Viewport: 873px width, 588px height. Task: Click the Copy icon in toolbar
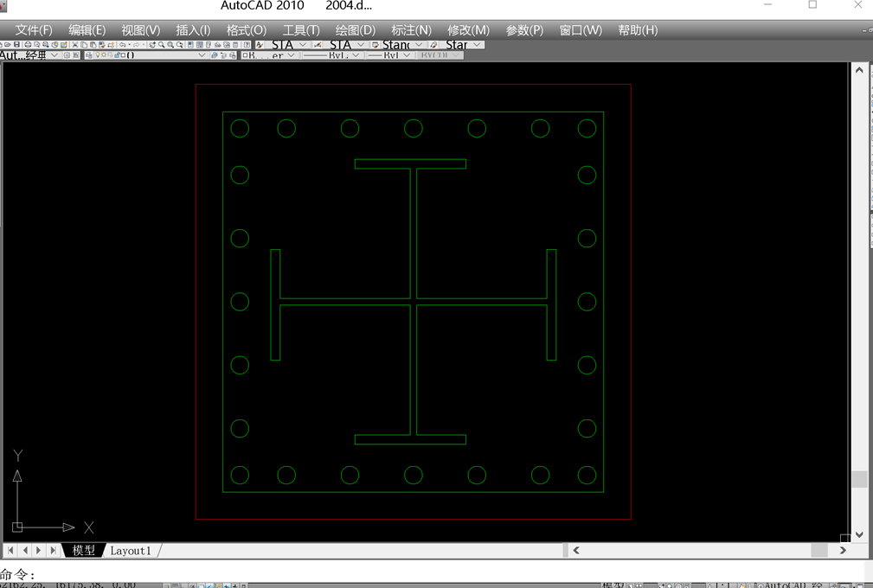click(x=84, y=44)
